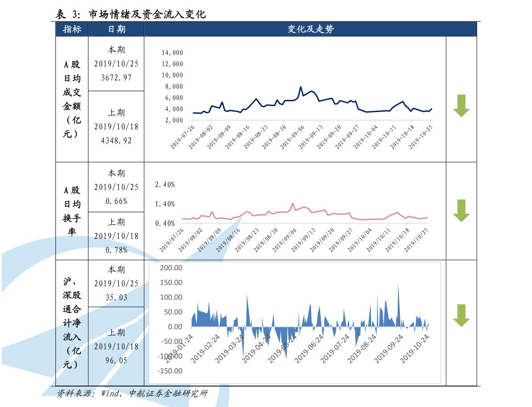Select the net inflow value 96.05

pos(117,360)
